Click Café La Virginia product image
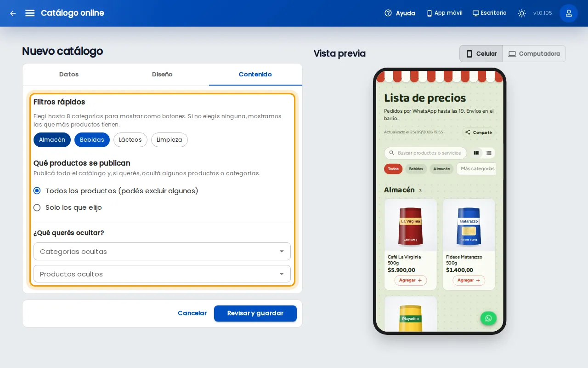Screen dimensions: 588x368 [411, 225]
